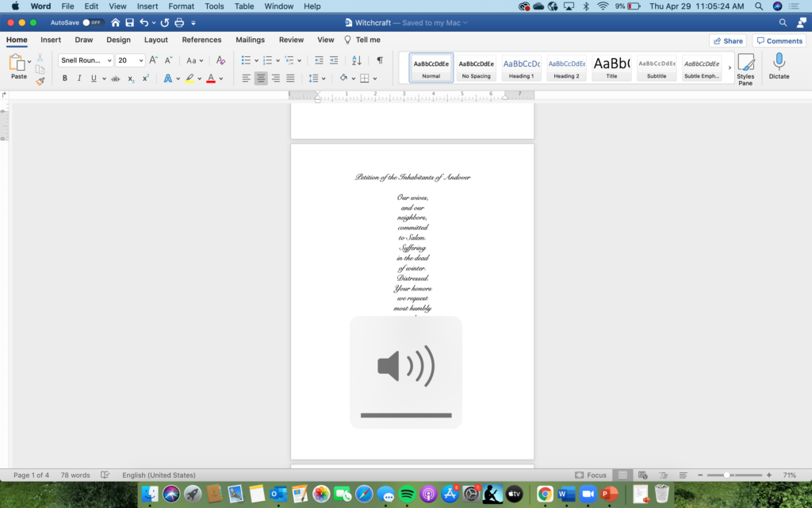Image resolution: width=812 pixels, height=508 pixels.
Task: Open the font name dropdown
Action: 109,60
